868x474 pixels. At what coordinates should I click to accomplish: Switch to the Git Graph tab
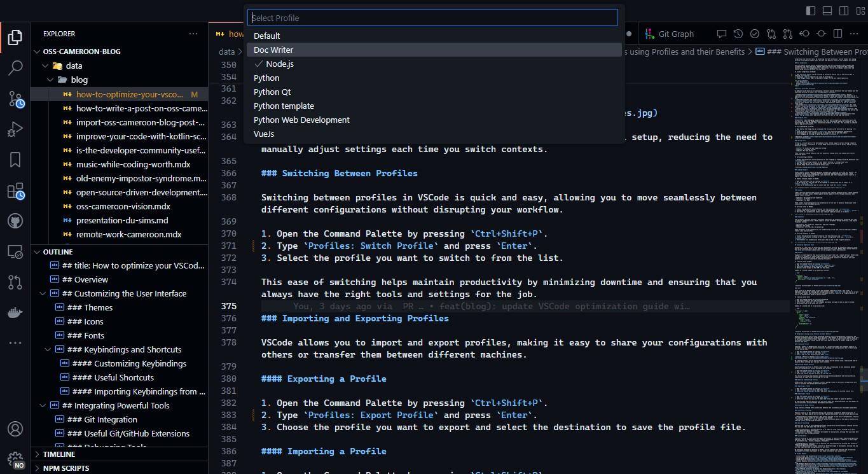coord(670,34)
